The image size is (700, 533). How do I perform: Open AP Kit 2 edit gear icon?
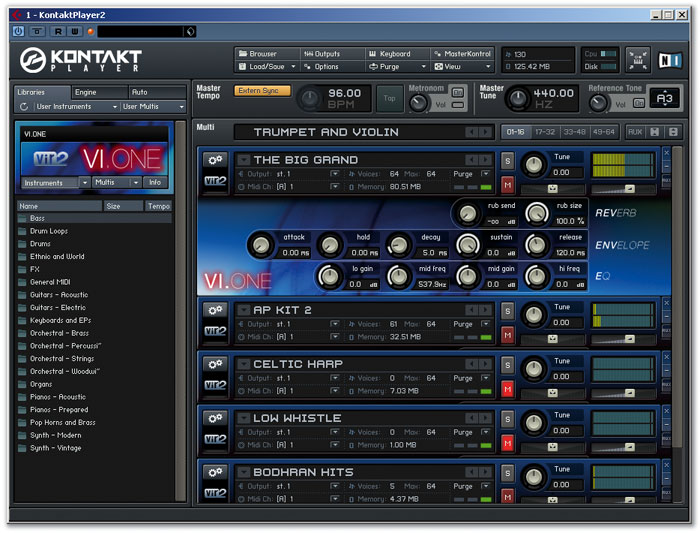[215, 310]
